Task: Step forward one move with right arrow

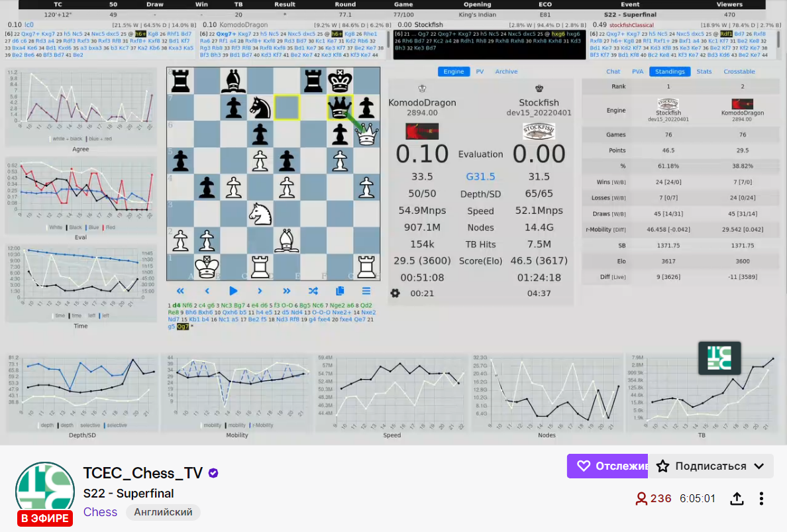Action: (260, 291)
